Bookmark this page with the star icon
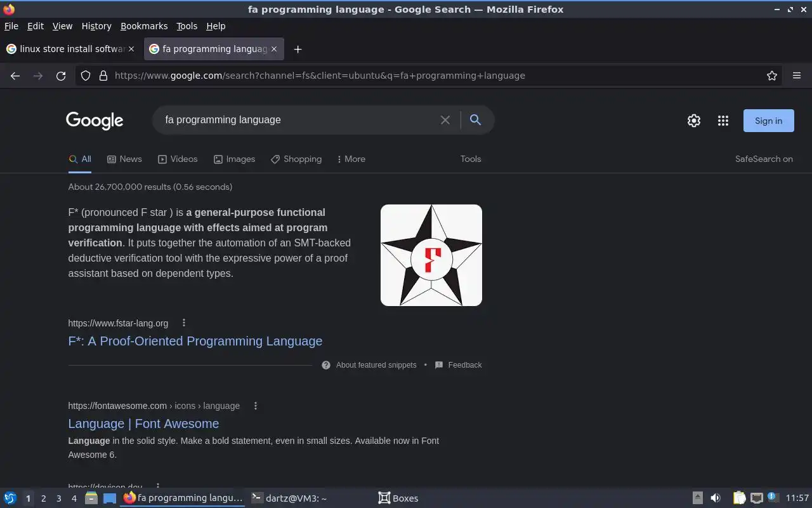The width and height of the screenshot is (812, 508). click(x=772, y=76)
